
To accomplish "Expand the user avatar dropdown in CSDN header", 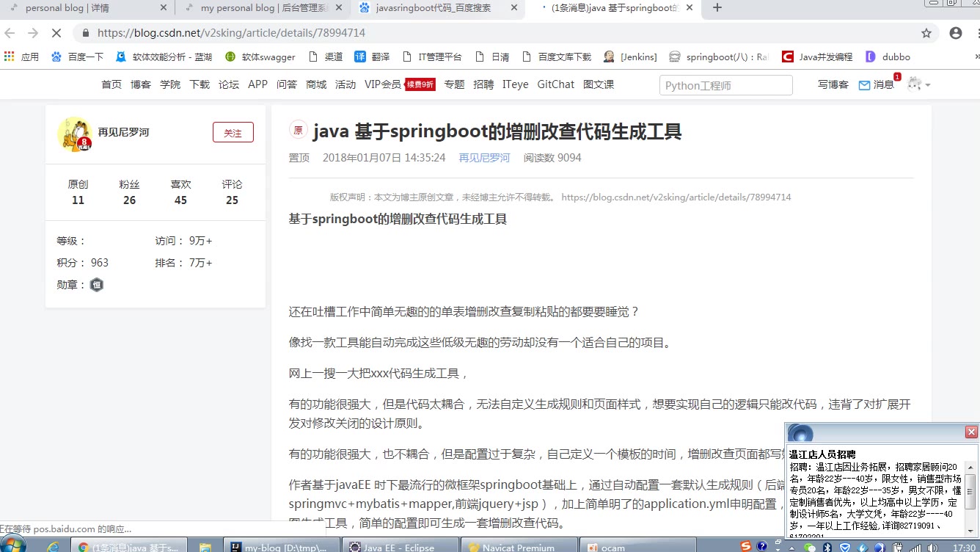I will point(918,84).
